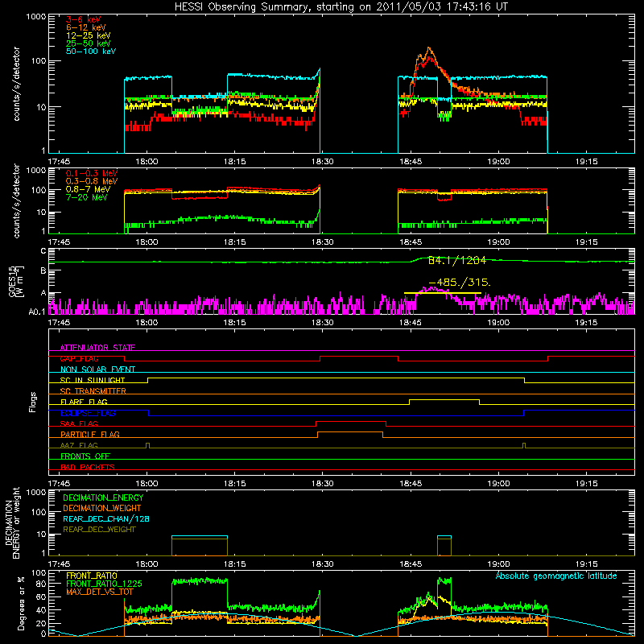644x644 pixels.
Task: Click the 17:45 tick label under decimation panel
Action: tap(59, 564)
